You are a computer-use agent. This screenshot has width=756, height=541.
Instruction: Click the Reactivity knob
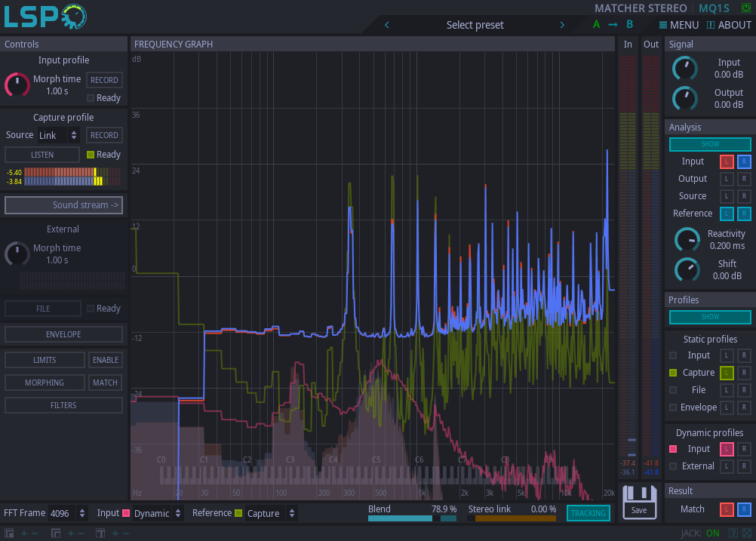coord(687,240)
